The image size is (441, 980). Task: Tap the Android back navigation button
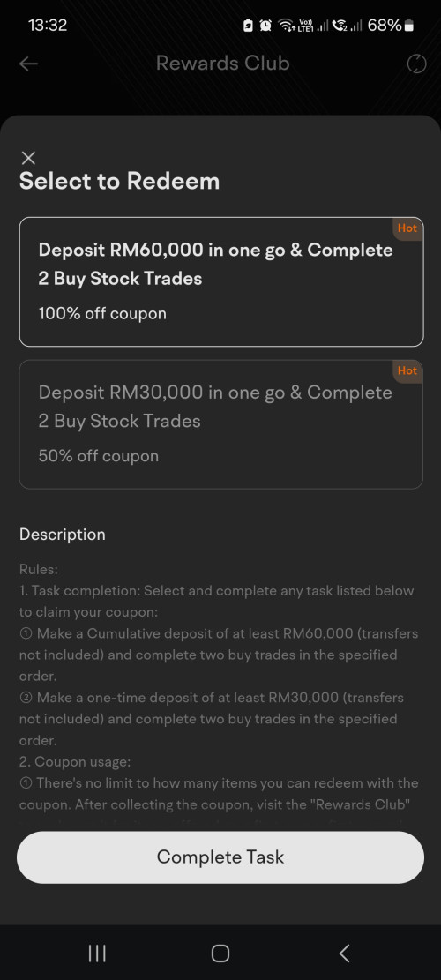click(x=344, y=954)
